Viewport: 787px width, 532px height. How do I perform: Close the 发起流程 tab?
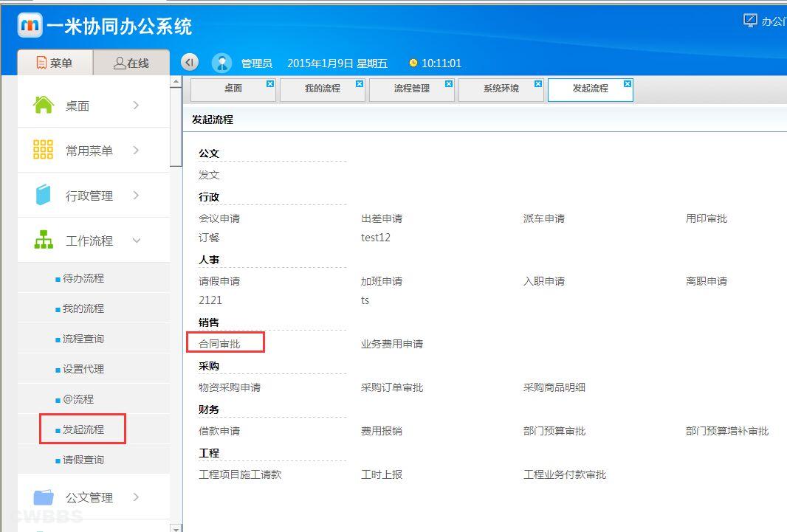(628, 83)
